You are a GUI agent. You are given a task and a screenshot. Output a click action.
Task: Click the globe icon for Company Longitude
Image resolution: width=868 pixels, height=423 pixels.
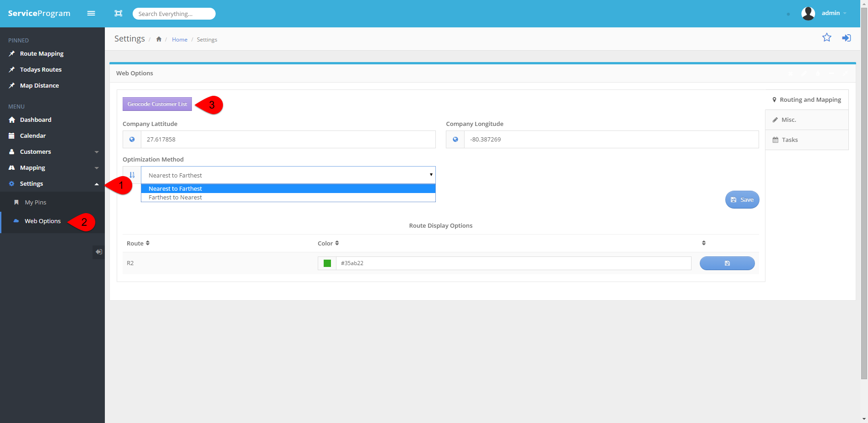pos(455,140)
